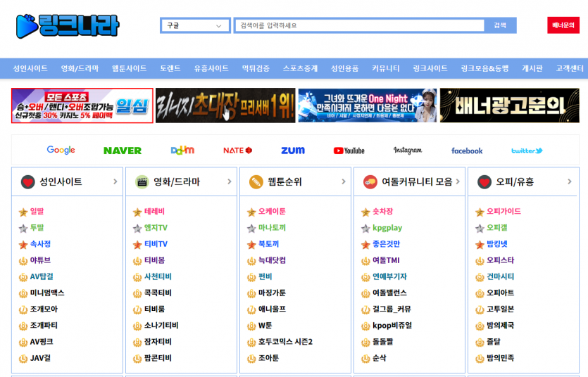Open the AV탑걸 link
588x377 pixels.
pyautogui.click(x=42, y=276)
